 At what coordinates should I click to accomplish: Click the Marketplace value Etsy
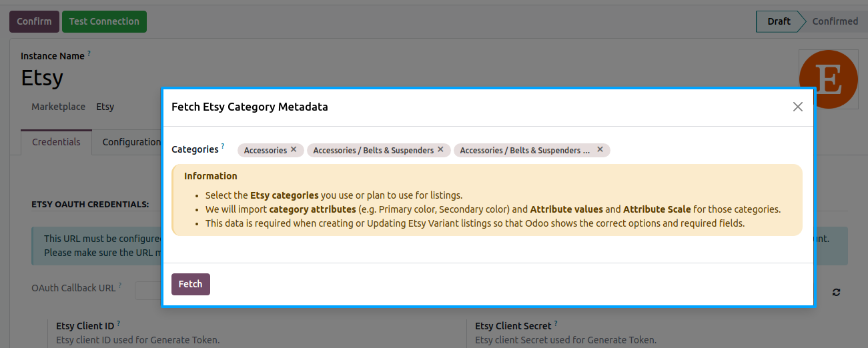(x=105, y=107)
